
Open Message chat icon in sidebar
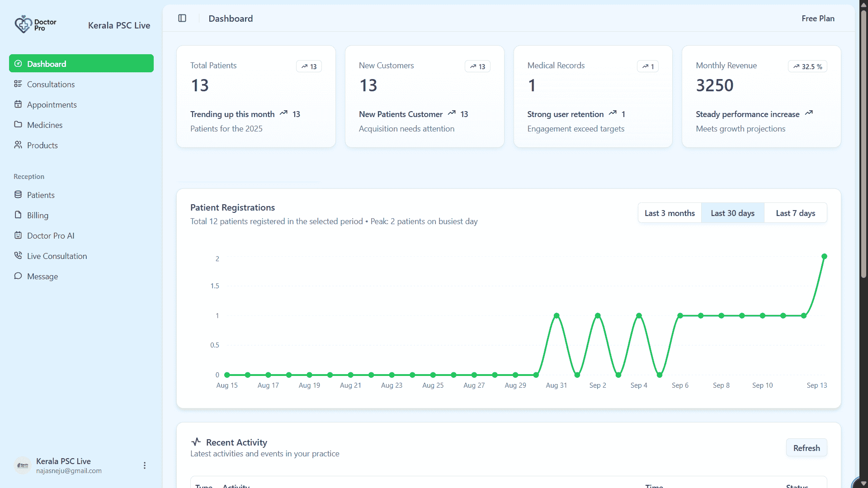[x=18, y=276]
